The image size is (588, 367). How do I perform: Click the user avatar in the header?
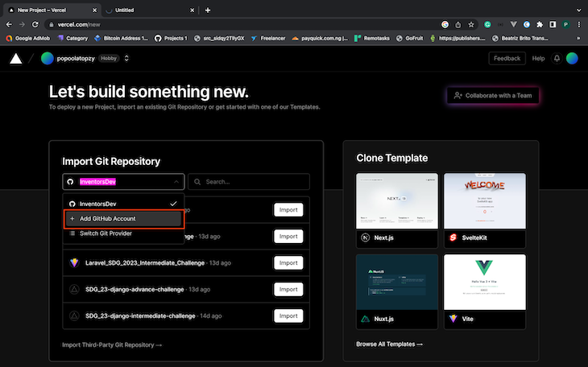pyautogui.click(x=572, y=58)
